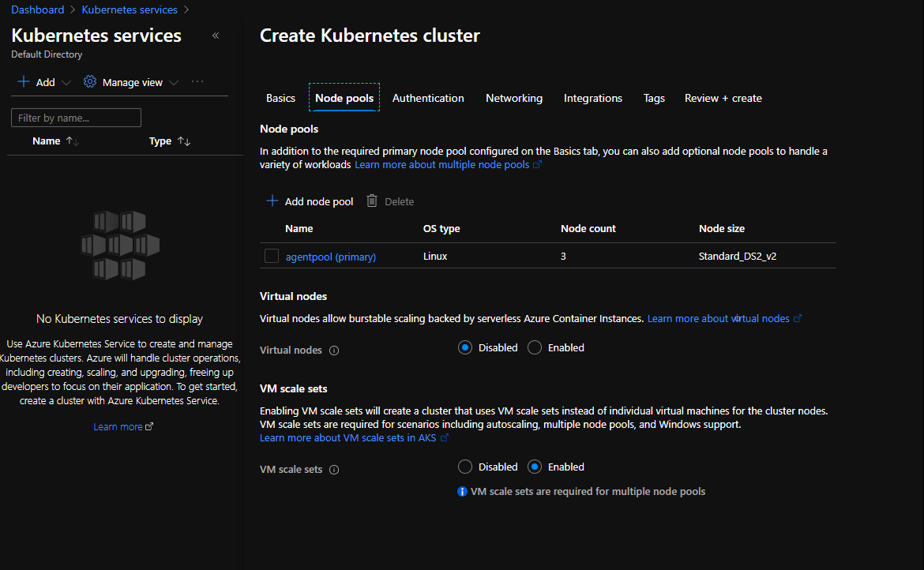This screenshot has width=924, height=570.
Task: Click the blue info icon near scale sets note
Action: 462,492
